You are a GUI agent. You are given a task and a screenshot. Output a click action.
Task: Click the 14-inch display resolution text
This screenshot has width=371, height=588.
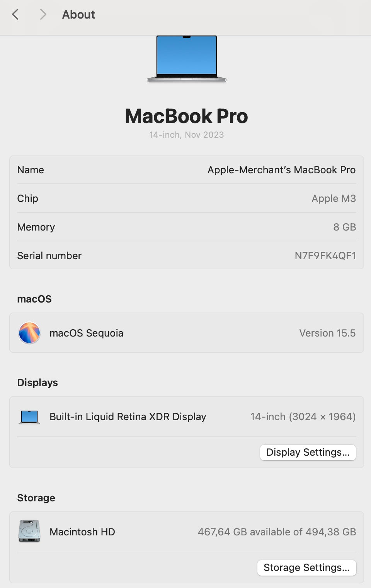tap(303, 417)
